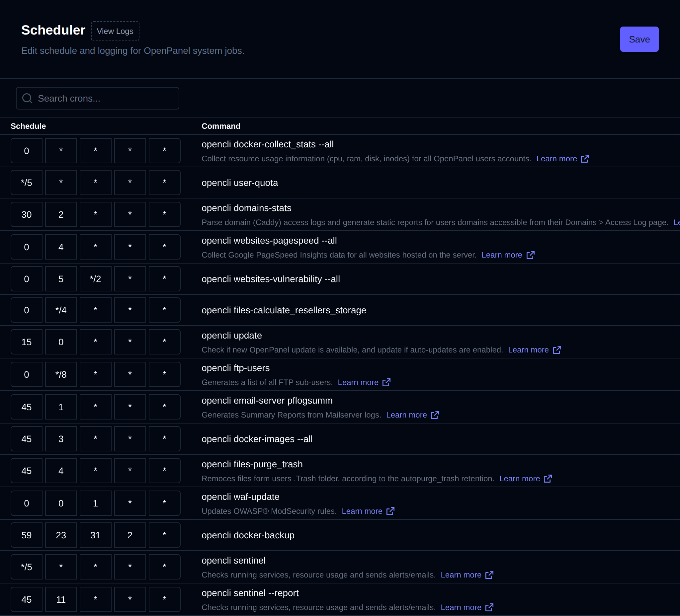Edit day field */2 of websites-vulnerability row

pyautogui.click(x=95, y=279)
